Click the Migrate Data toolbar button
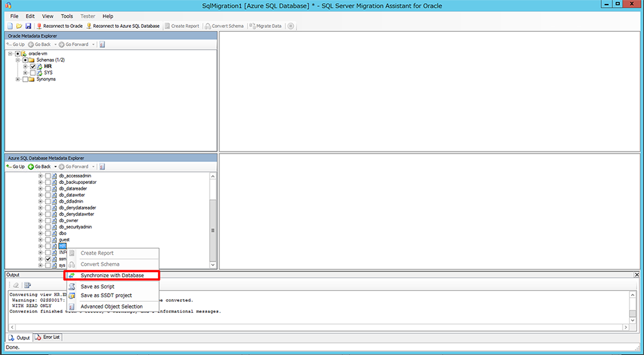Image resolution: width=644 pixels, height=355 pixels. [x=266, y=26]
